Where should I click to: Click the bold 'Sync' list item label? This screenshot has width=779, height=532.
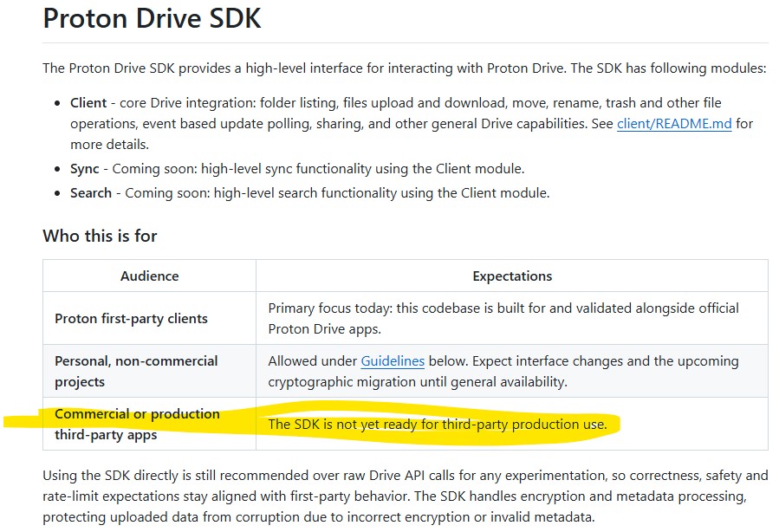point(84,169)
